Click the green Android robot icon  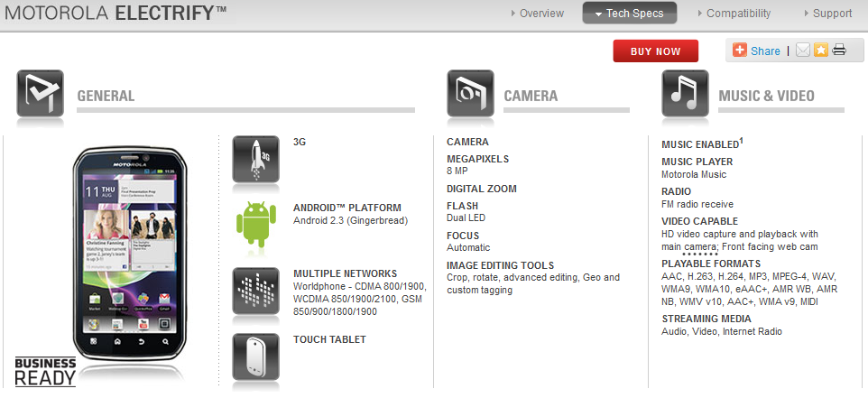255,223
